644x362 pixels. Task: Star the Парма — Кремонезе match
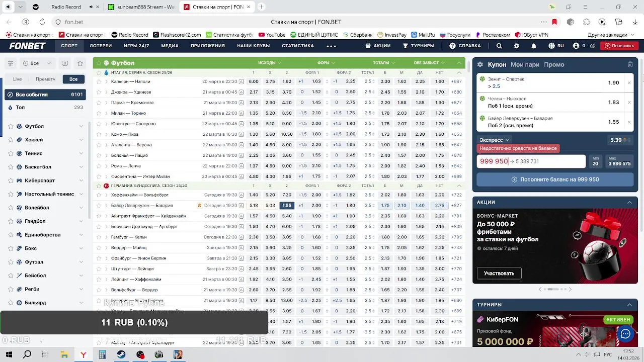click(99, 103)
